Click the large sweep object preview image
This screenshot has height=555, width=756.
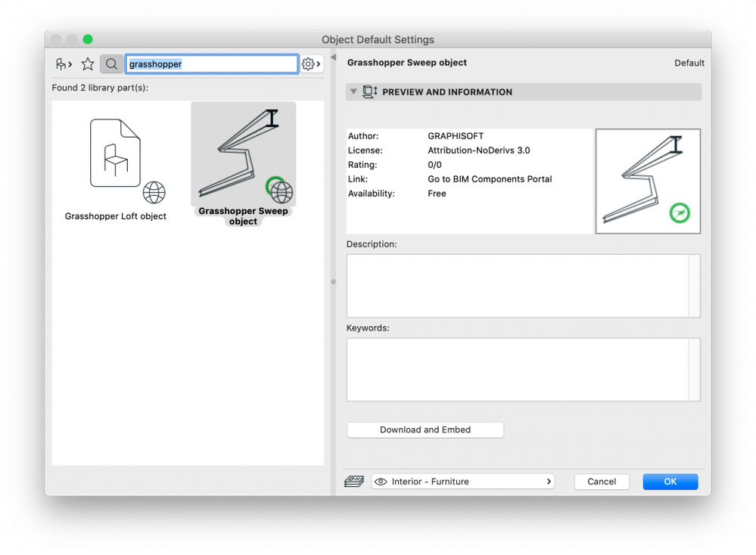[x=648, y=181]
